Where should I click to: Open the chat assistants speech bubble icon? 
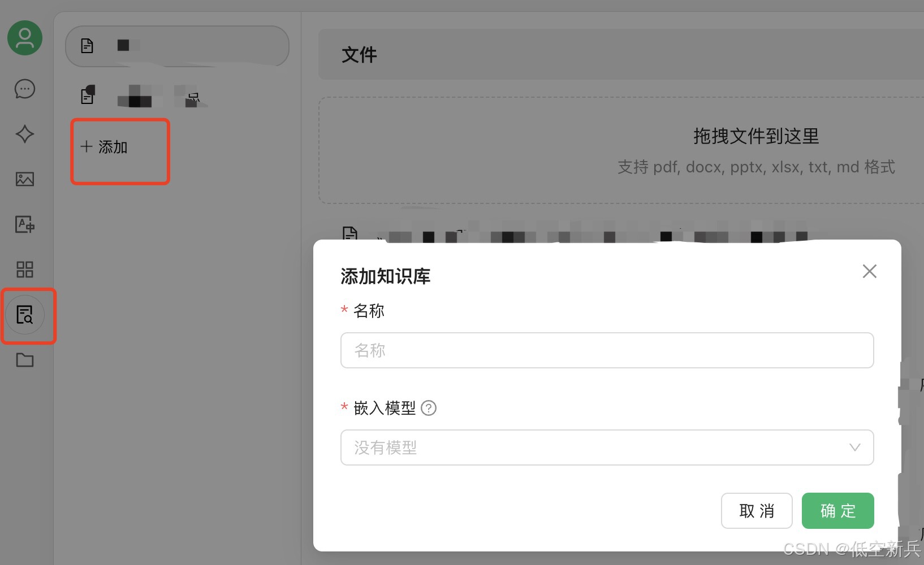(24, 89)
